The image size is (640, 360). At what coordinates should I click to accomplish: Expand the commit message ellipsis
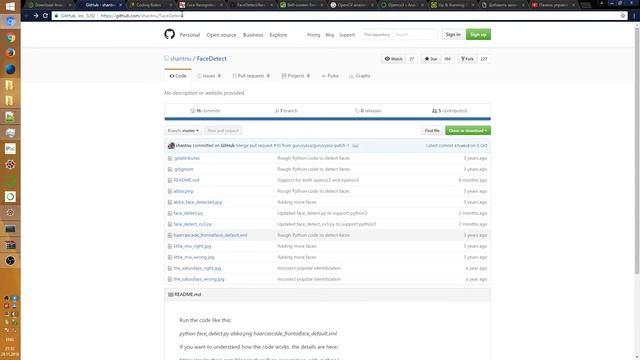tap(355, 146)
